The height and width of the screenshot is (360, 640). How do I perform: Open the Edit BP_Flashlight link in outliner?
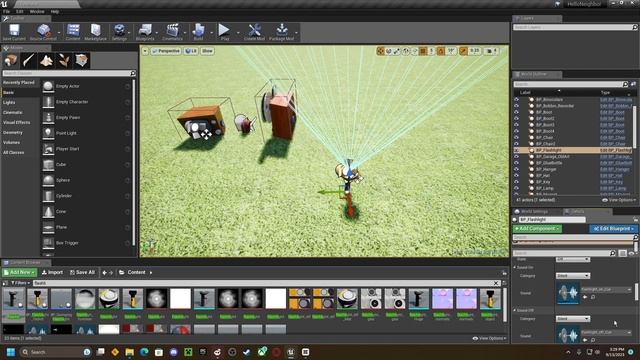[616, 150]
